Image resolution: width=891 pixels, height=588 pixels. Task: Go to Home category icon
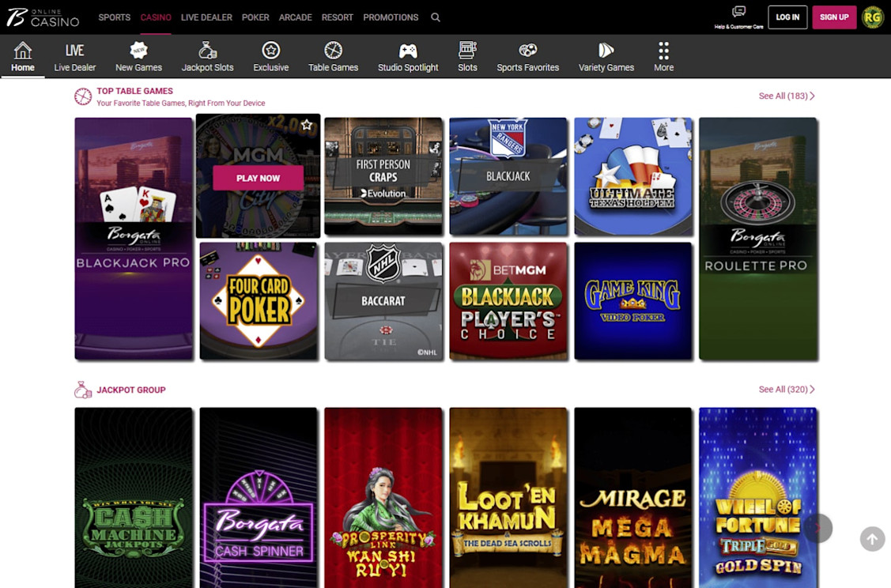point(23,51)
